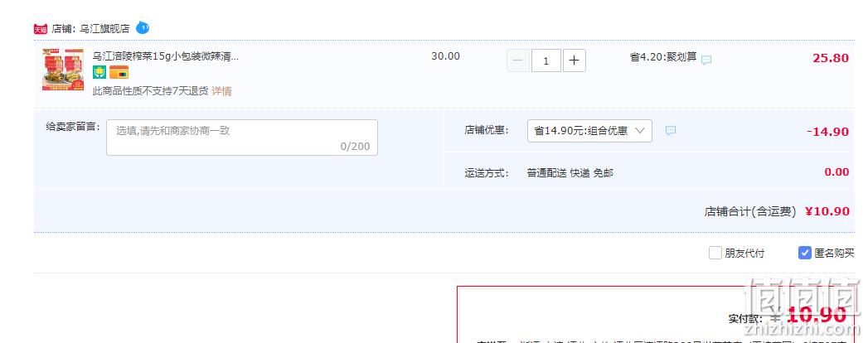Increase quantity with the plus button
This screenshot has height=343, width=868.
point(575,60)
